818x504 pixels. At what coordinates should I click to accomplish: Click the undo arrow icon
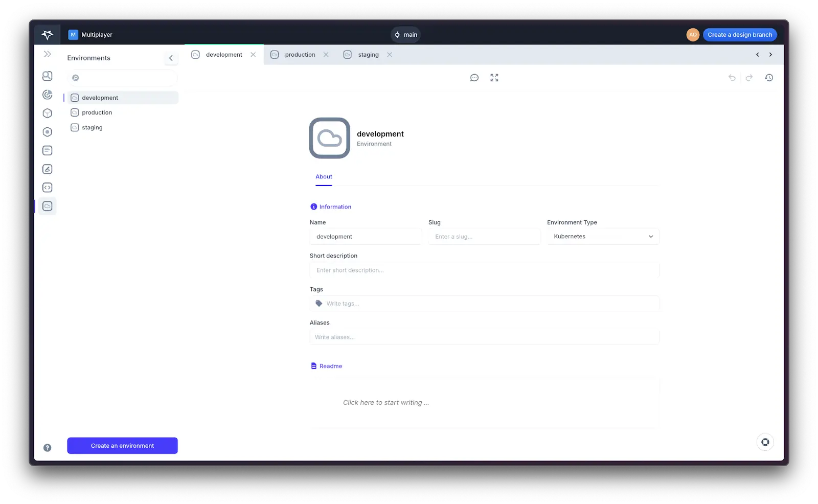tap(732, 78)
